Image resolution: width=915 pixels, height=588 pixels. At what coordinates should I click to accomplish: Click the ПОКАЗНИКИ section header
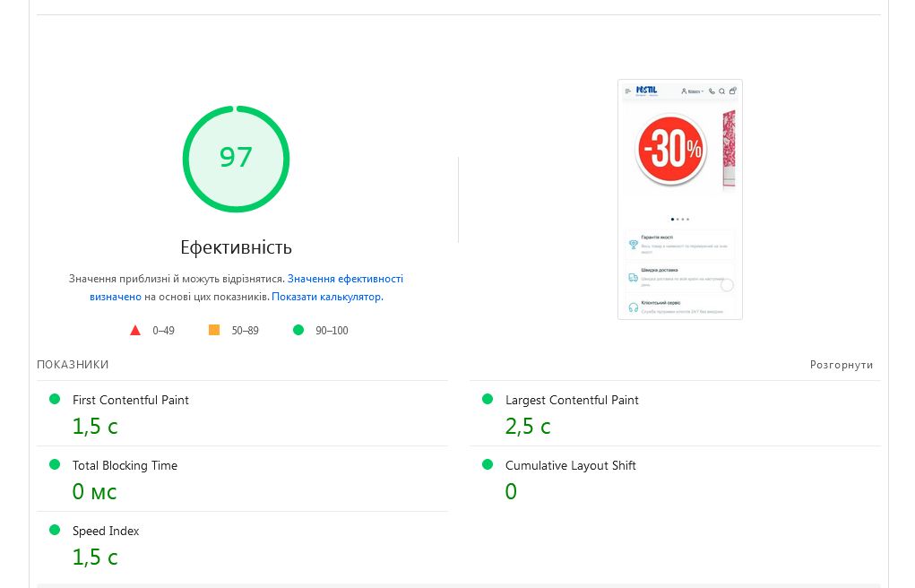pyautogui.click(x=73, y=365)
